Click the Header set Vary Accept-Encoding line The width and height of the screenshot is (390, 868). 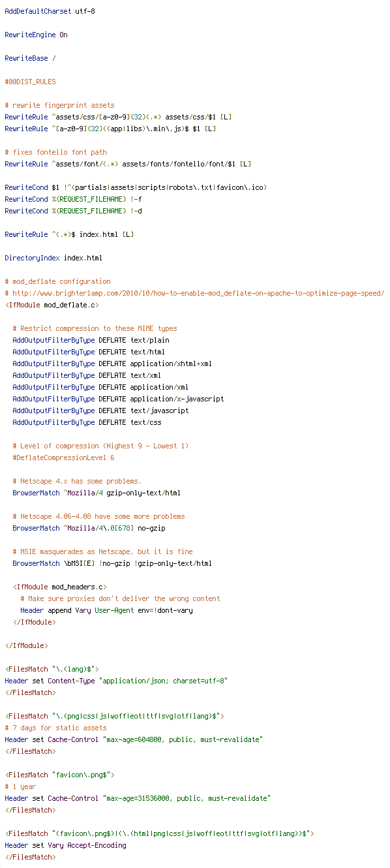pyautogui.click(x=65, y=846)
